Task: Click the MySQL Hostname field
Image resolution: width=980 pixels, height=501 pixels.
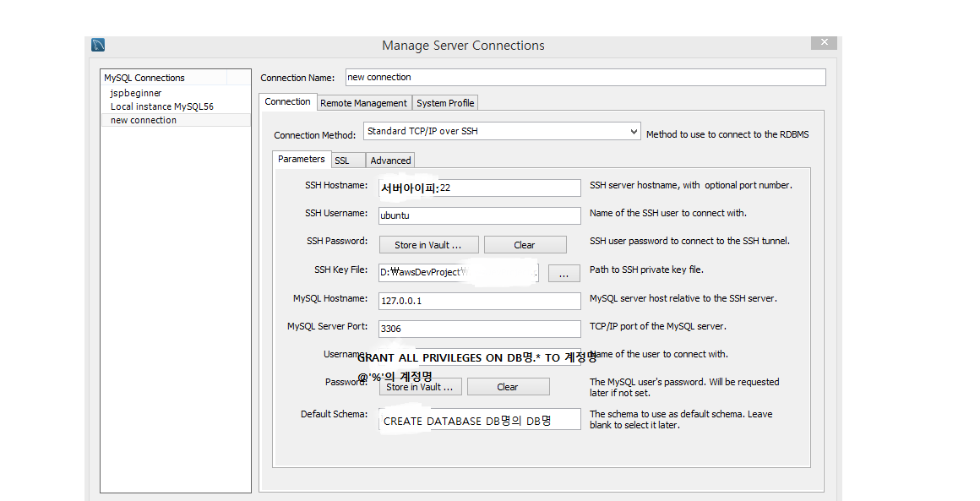Action: 479,301
